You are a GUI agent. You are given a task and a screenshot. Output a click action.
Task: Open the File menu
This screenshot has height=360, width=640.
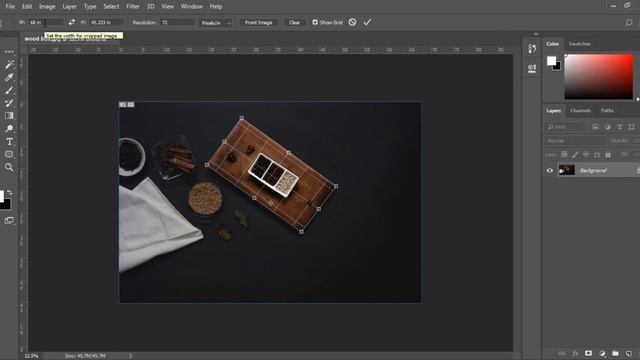click(10, 7)
